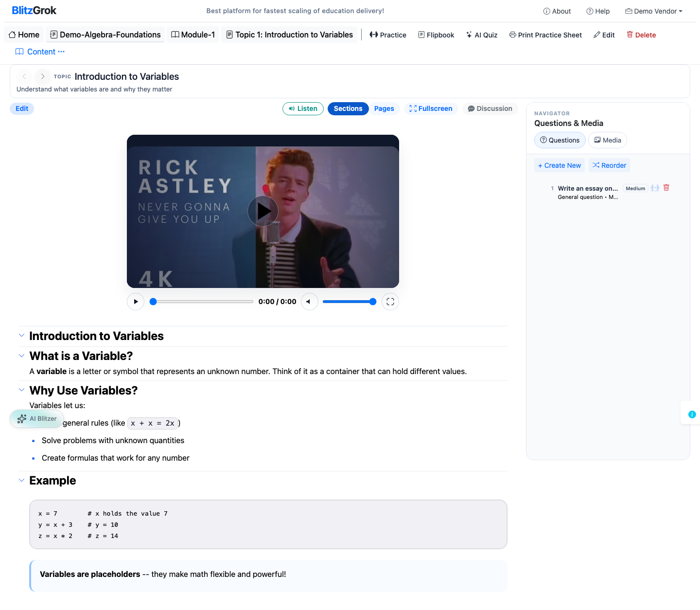Image resolution: width=700 pixels, height=610 pixels.
Task: Go to previous topic with left chevron
Action: click(24, 76)
